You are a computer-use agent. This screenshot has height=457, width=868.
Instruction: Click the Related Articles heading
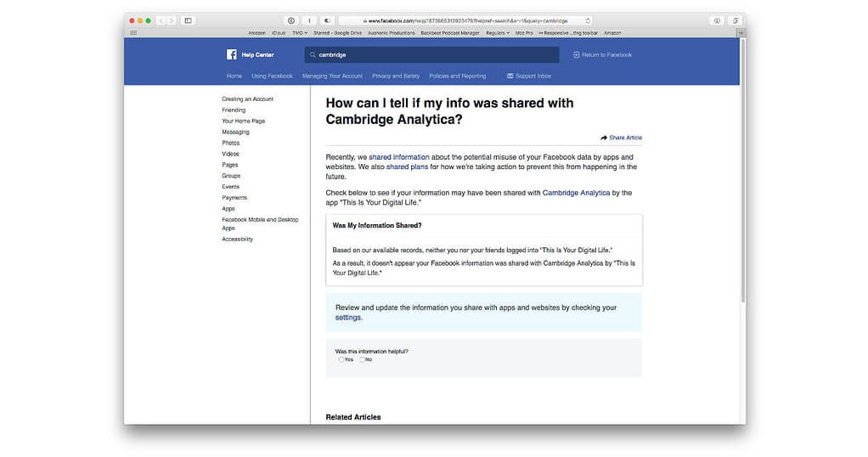pos(353,417)
